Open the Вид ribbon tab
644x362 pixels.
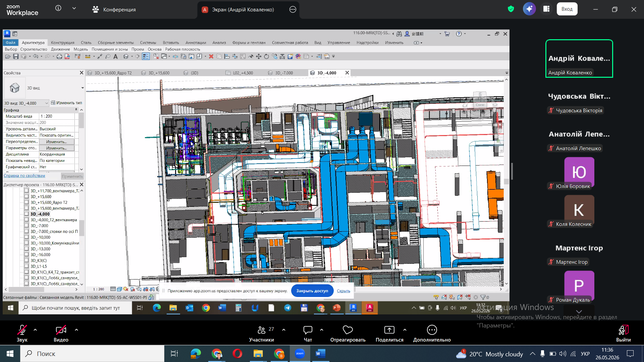(318, 43)
